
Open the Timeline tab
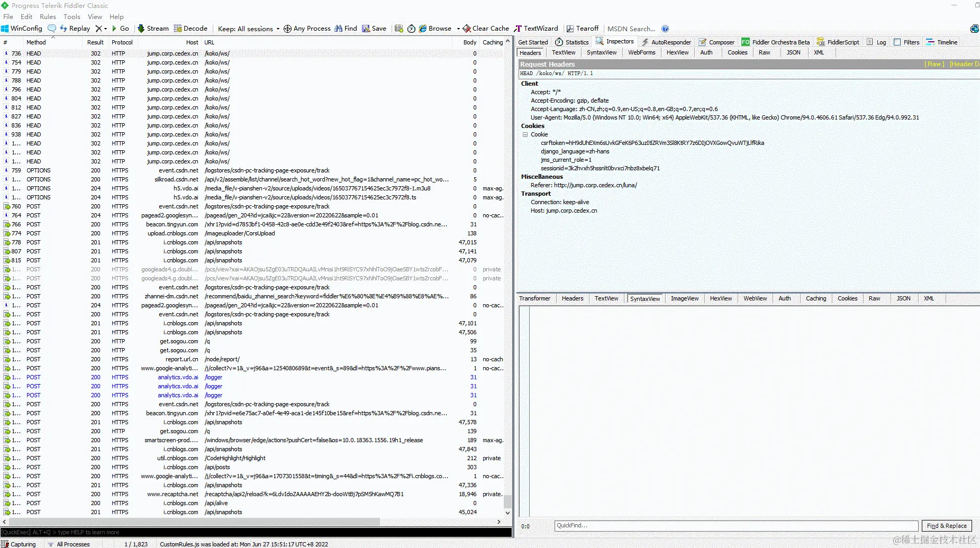click(942, 42)
